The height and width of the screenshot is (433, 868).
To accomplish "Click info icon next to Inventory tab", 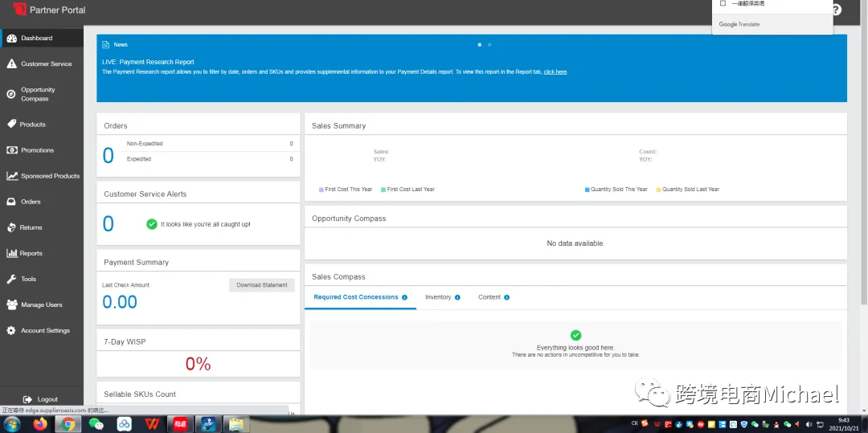I will point(457,297).
